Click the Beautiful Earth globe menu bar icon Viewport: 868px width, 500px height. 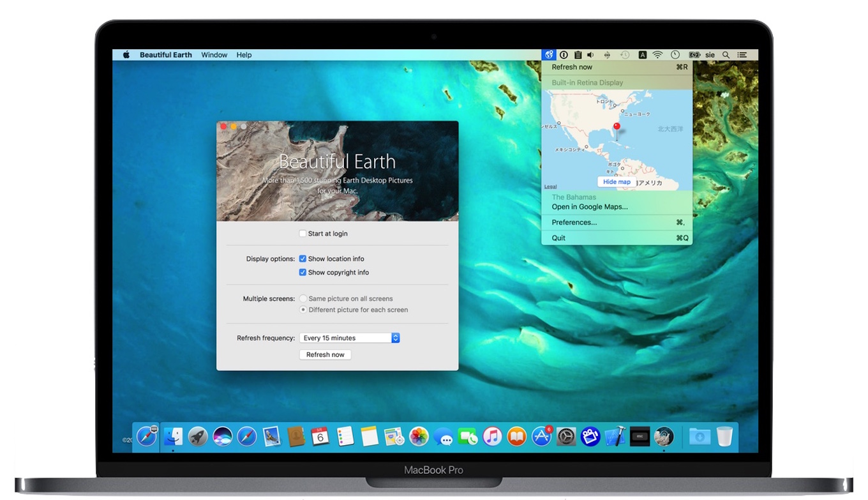[549, 55]
